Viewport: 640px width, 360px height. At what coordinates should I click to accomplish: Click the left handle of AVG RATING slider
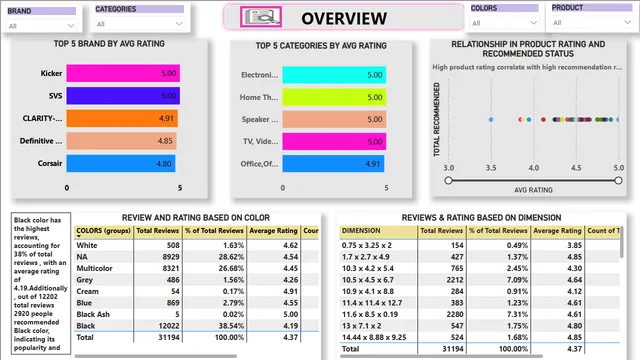pyautogui.click(x=448, y=180)
